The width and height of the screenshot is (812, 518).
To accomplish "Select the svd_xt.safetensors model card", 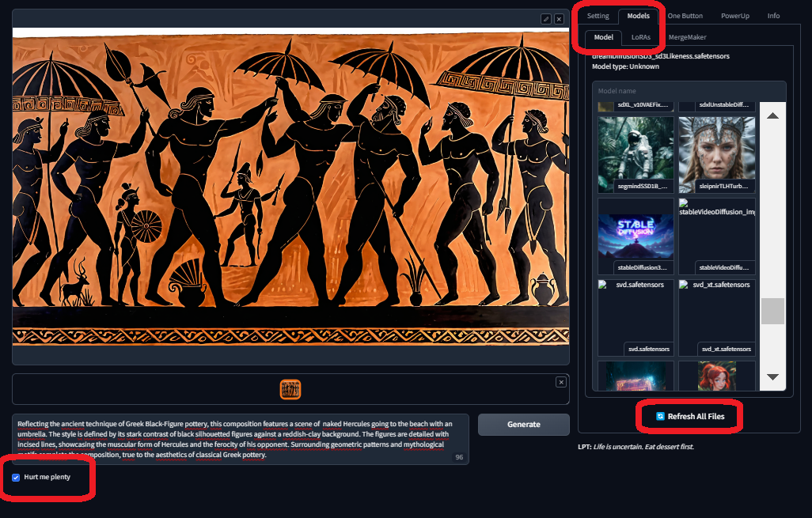I will click(717, 318).
